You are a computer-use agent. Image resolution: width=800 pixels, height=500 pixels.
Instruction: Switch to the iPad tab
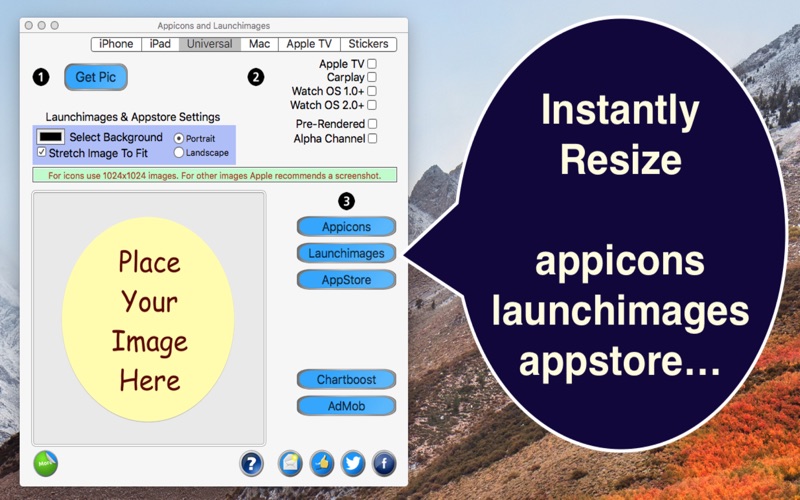(160, 44)
